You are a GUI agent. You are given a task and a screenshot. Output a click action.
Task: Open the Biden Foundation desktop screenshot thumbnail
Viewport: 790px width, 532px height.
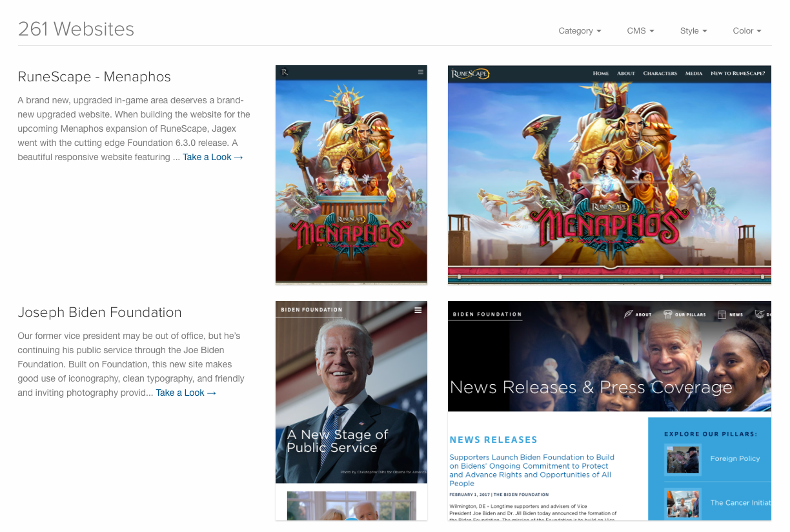click(x=609, y=411)
